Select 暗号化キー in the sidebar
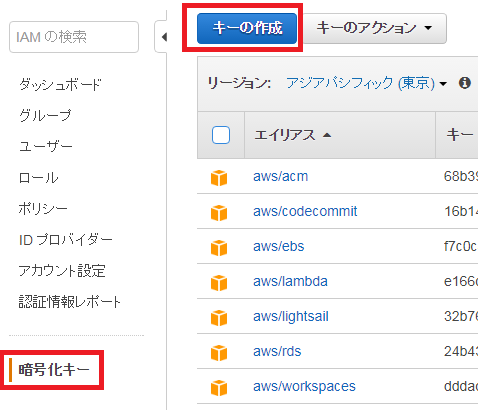This screenshot has height=410, width=478. [54, 370]
